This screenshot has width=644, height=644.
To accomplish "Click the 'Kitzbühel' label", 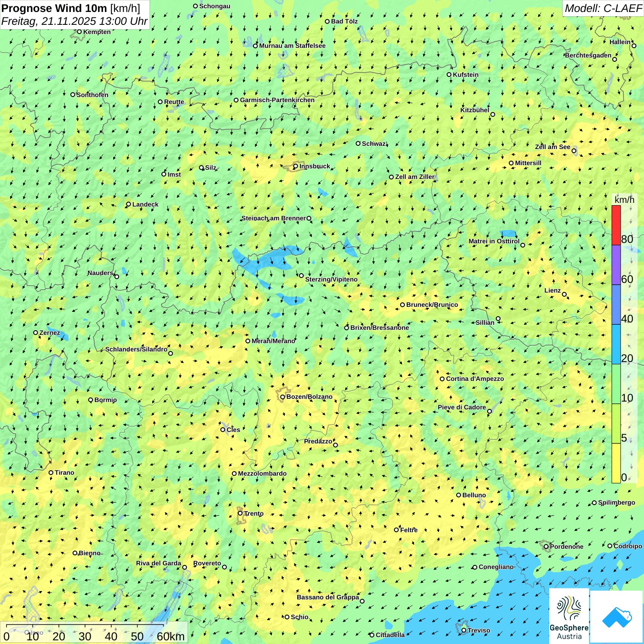I will click(x=475, y=110).
